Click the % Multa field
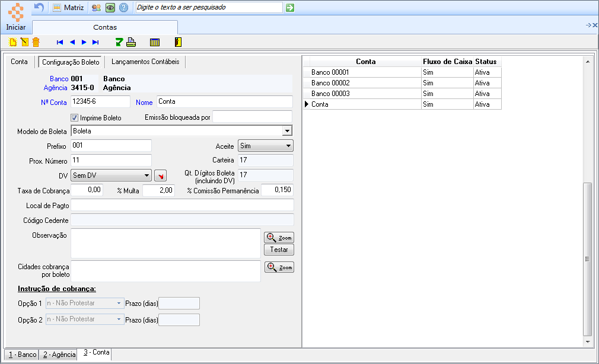599x364 pixels. tap(158, 190)
